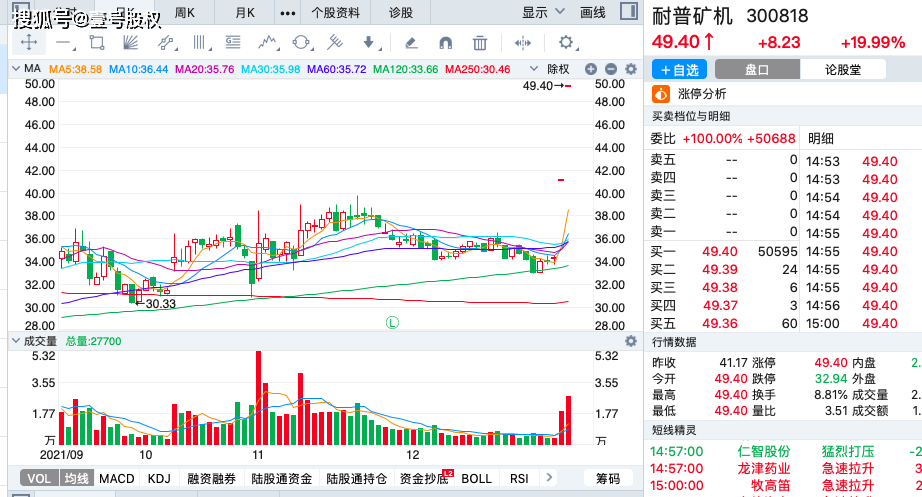The image size is (922, 497).
Task: Open the 显示 display dropdown
Action: (543, 12)
